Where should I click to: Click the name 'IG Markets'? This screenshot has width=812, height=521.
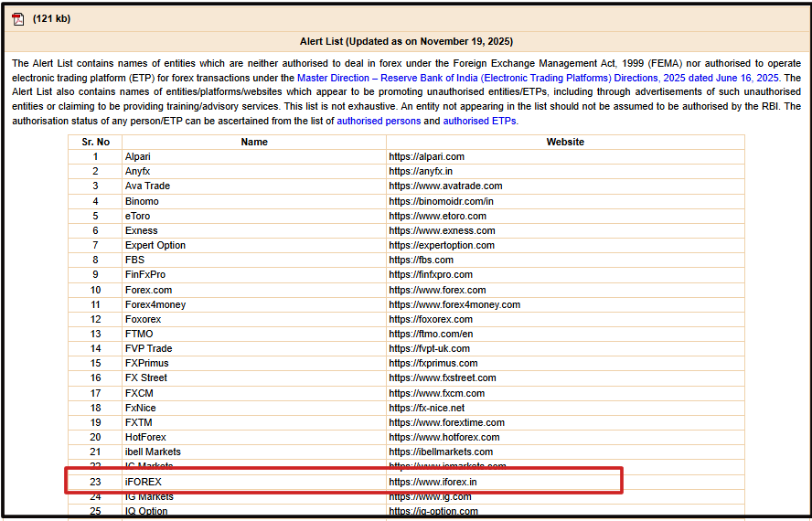[149, 496]
